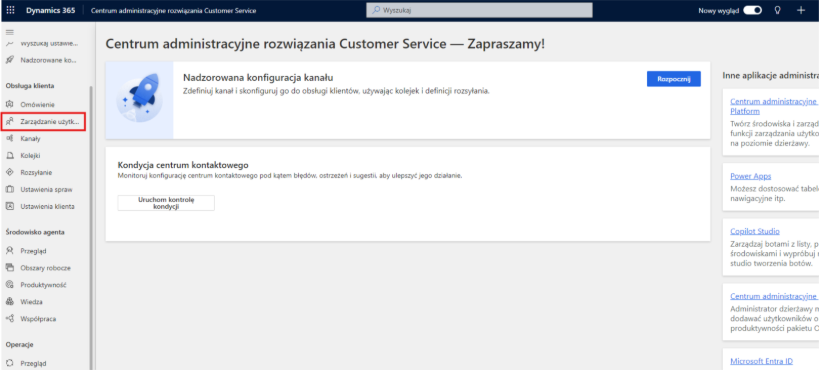820x370 pixels.
Task: Select Produktywność in the sidebar
Action: click(43, 285)
